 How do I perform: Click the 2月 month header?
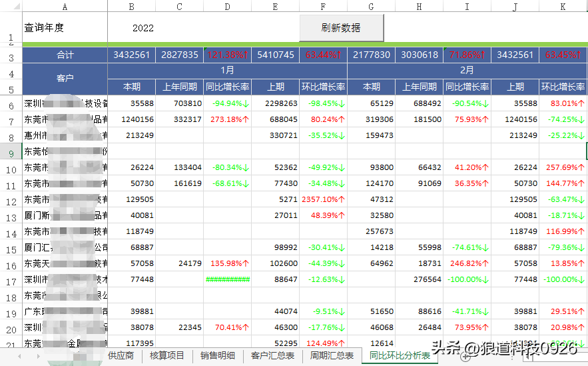click(x=467, y=70)
